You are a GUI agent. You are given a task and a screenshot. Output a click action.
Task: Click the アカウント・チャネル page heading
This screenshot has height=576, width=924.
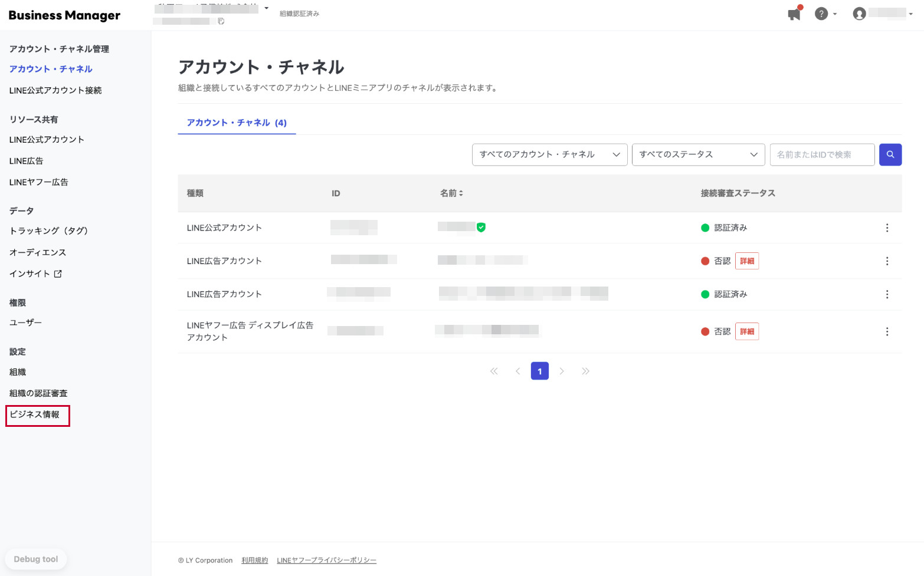click(x=261, y=67)
